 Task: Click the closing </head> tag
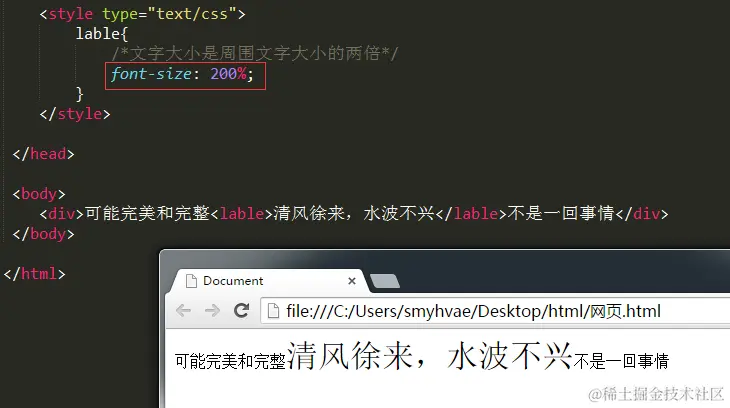pyautogui.click(x=43, y=154)
